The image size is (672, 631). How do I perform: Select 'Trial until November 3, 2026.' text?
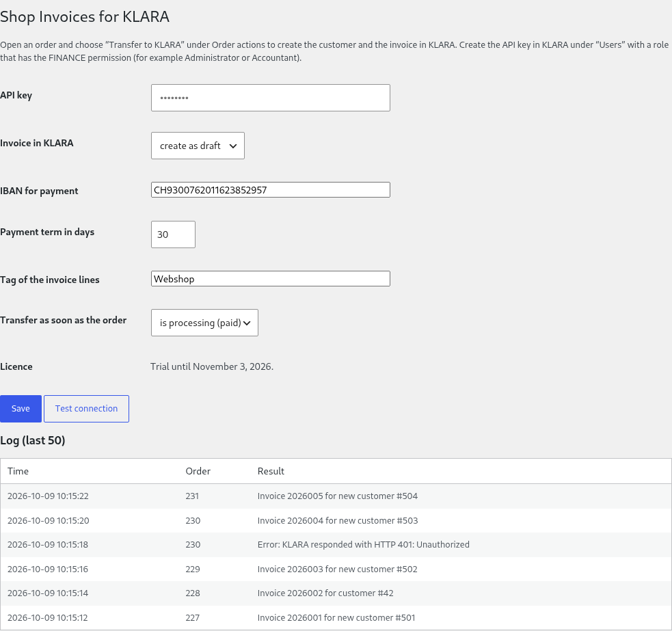(212, 366)
